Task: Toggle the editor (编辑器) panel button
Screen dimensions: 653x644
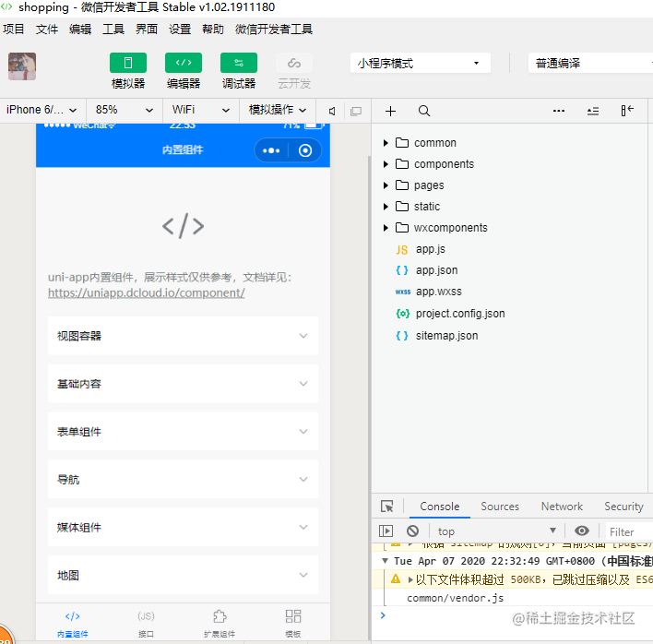Action: [184, 63]
